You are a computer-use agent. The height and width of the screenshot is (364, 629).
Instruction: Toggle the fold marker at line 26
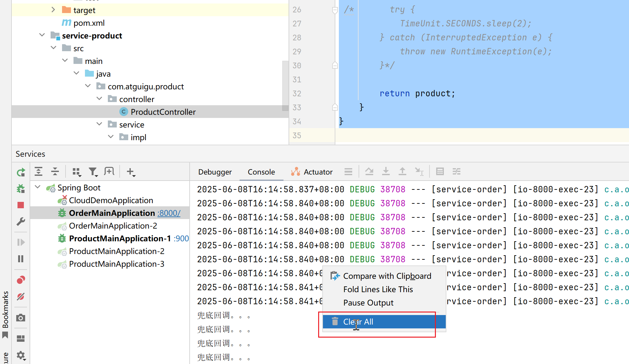pyautogui.click(x=335, y=10)
